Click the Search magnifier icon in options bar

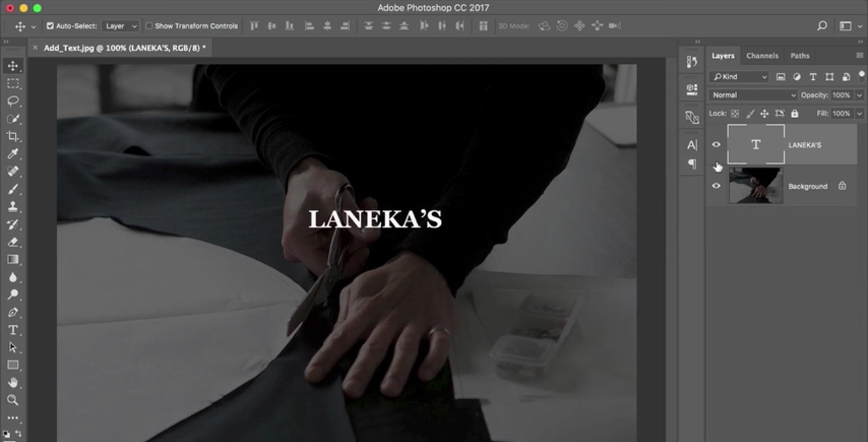(822, 26)
